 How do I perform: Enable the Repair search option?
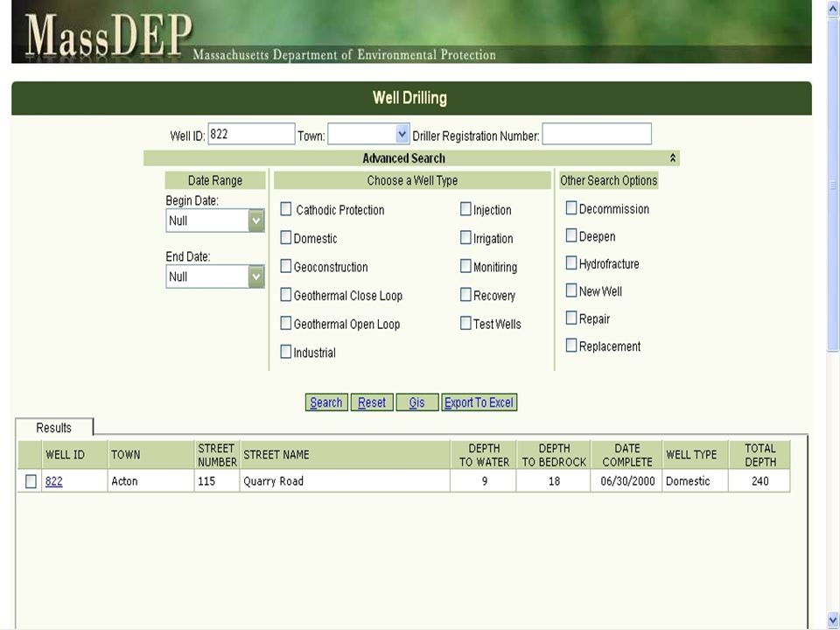(x=571, y=318)
